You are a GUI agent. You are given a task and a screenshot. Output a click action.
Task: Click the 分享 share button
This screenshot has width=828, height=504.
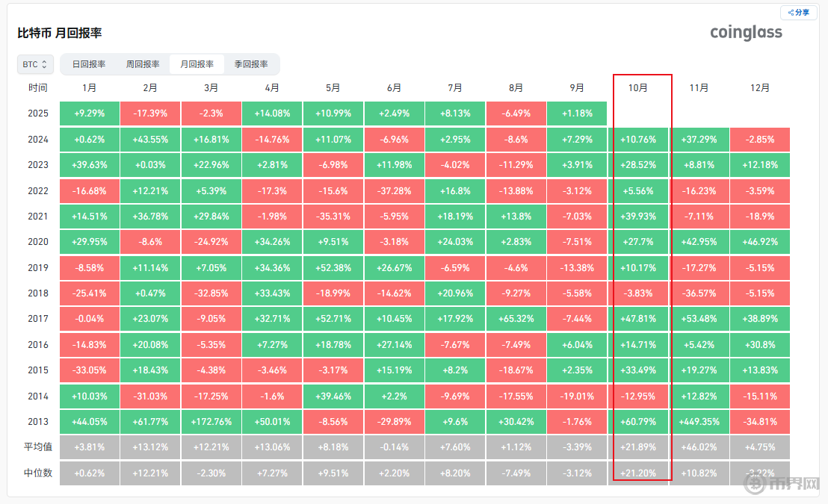click(799, 13)
